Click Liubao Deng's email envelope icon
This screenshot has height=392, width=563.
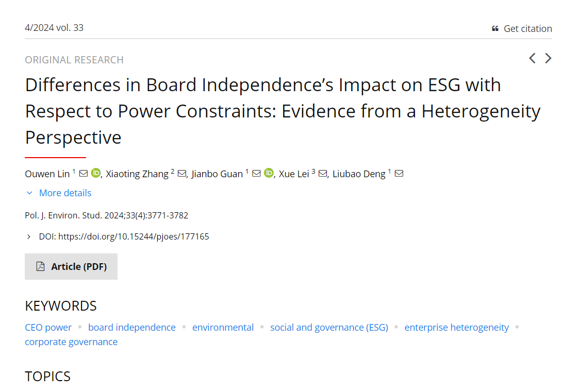click(399, 174)
